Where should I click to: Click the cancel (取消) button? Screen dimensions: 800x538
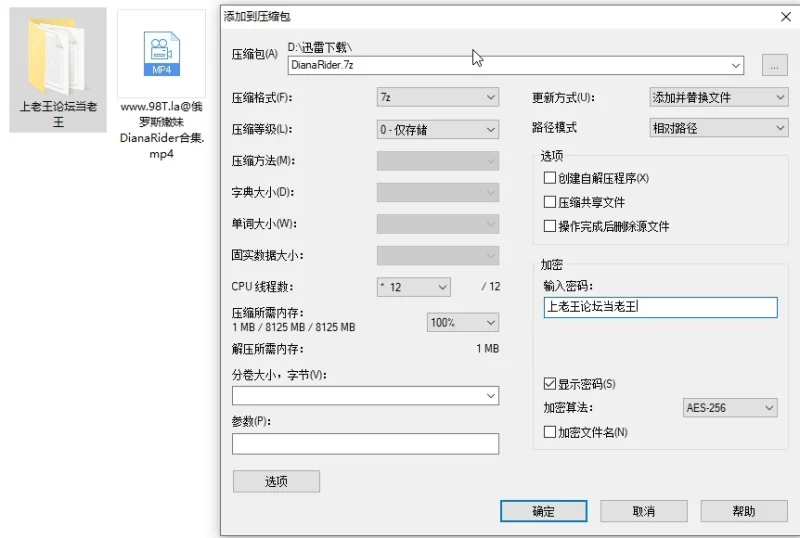pos(643,510)
